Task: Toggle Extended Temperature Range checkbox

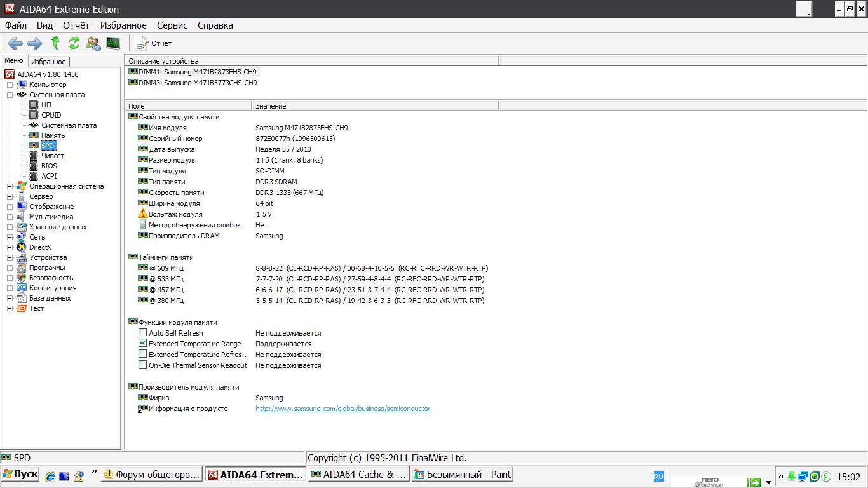Action: coord(143,343)
